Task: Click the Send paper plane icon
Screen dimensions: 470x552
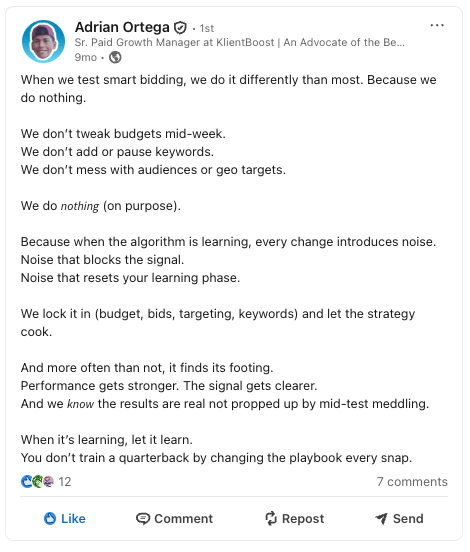Action: 382,519
